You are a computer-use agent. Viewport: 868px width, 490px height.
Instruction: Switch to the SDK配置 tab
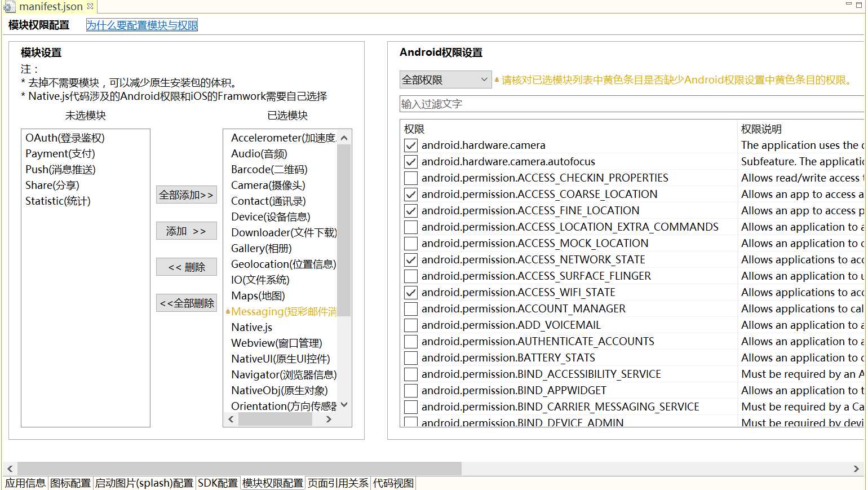(x=218, y=483)
